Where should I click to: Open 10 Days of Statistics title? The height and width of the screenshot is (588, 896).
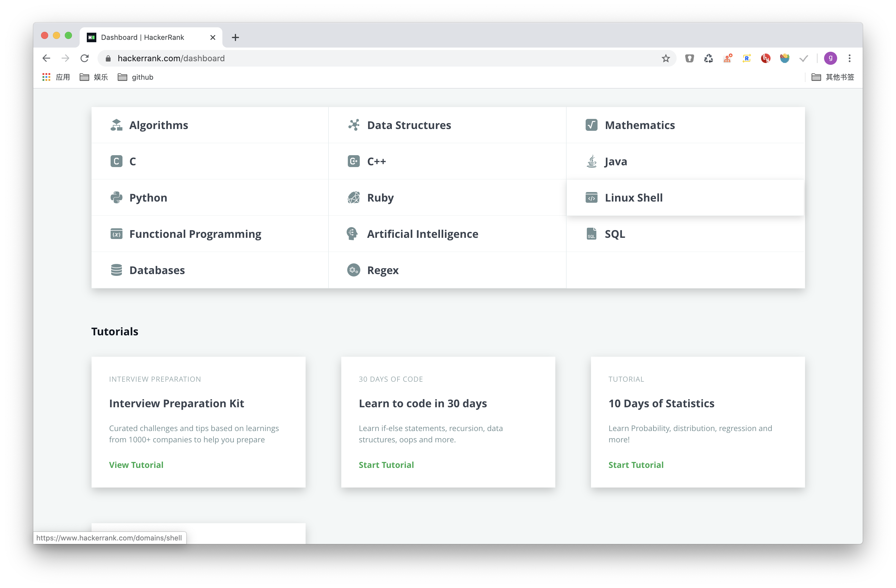pos(661,404)
